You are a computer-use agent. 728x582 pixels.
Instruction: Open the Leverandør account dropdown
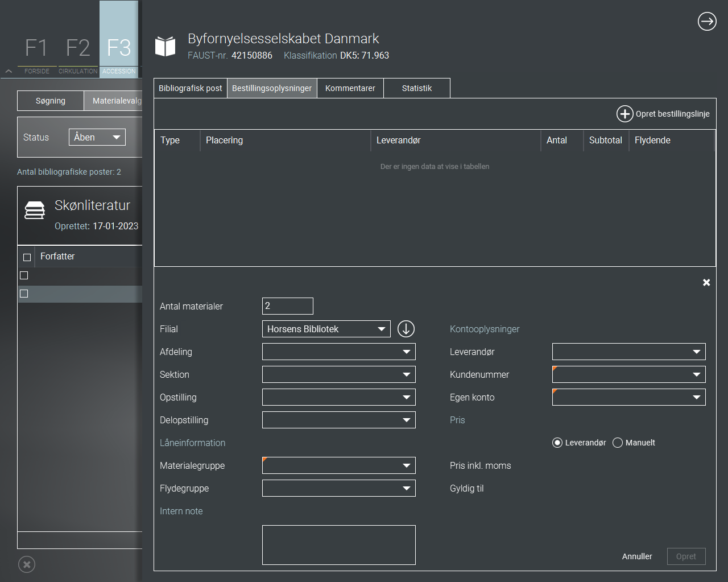click(629, 352)
